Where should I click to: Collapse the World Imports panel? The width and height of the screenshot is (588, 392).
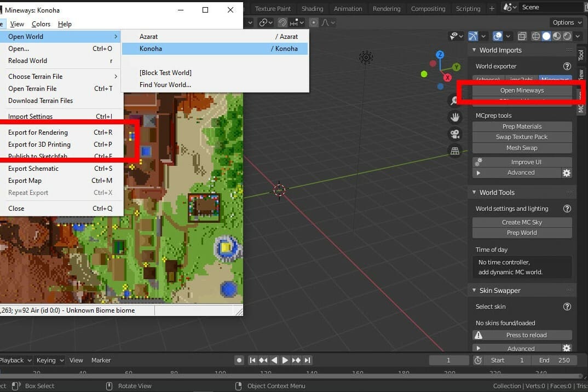[474, 50]
